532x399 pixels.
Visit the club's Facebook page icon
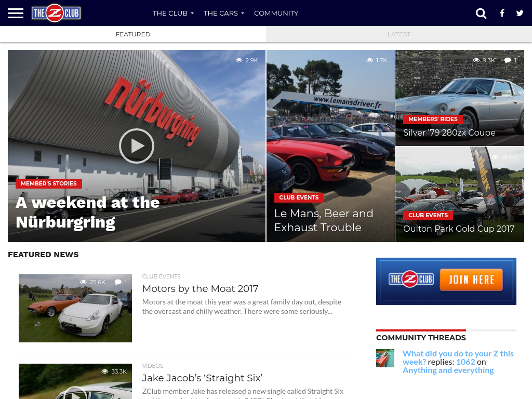tap(502, 13)
